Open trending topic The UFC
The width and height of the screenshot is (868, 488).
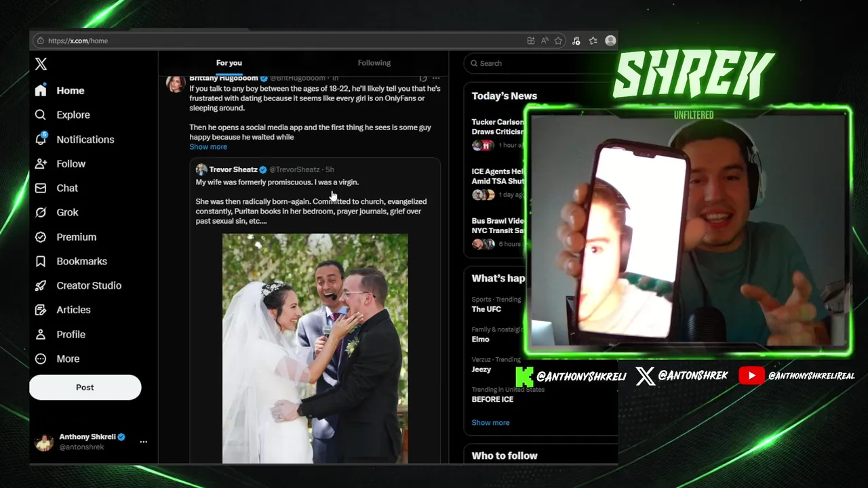[x=486, y=309]
